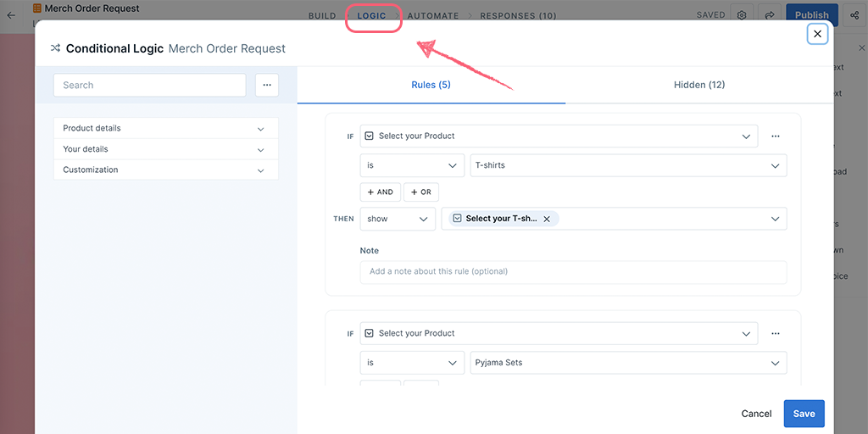Click the orange form icon by Merch Order Request

(x=37, y=8)
